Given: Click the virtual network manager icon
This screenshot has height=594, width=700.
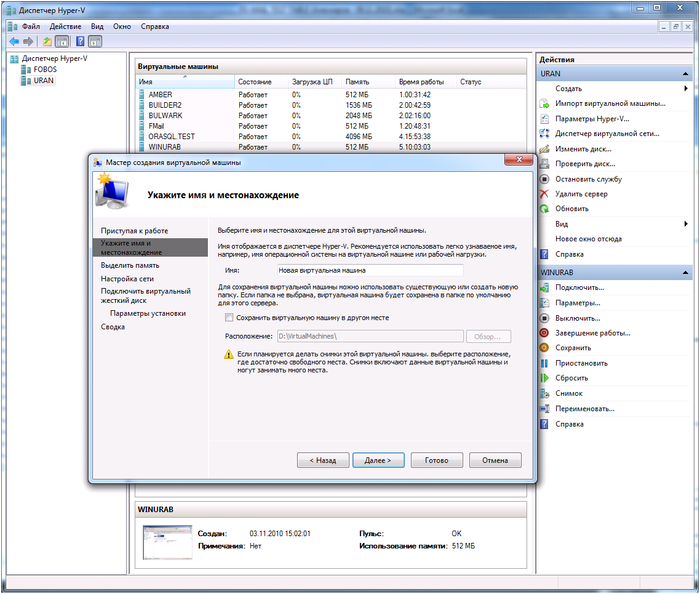Looking at the screenshot, I should tap(544, 134).
